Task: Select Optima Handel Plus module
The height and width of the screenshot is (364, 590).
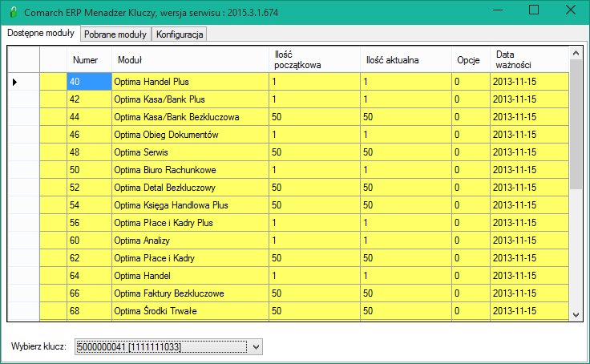Action: pos(191,82)
